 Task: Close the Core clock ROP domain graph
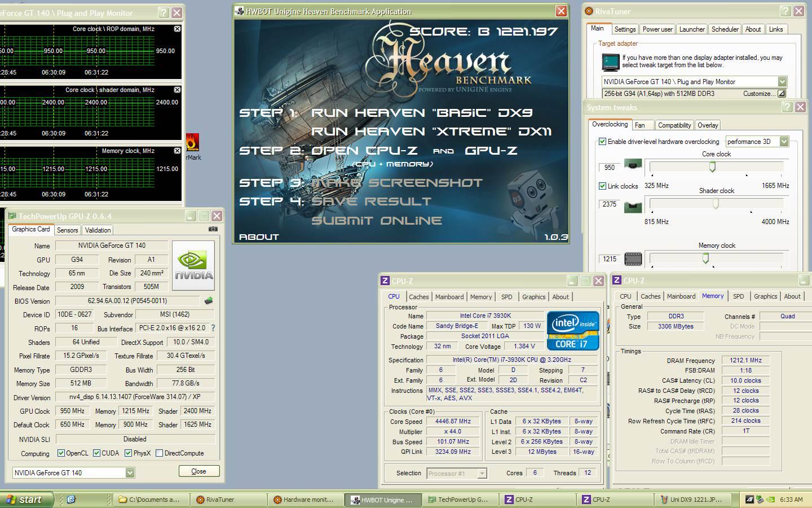(177, 29)
